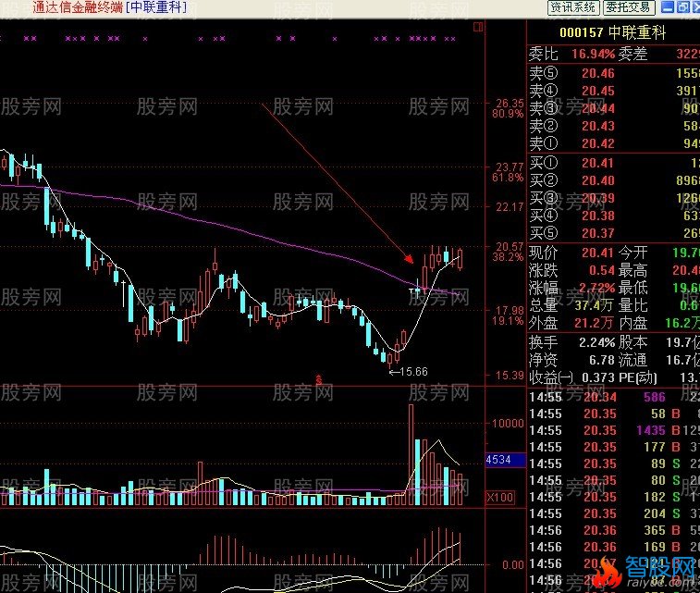The width and height of the screenshot is (700, 593).
Task: Click the X100 volume unit box
Action: (499, 498)
